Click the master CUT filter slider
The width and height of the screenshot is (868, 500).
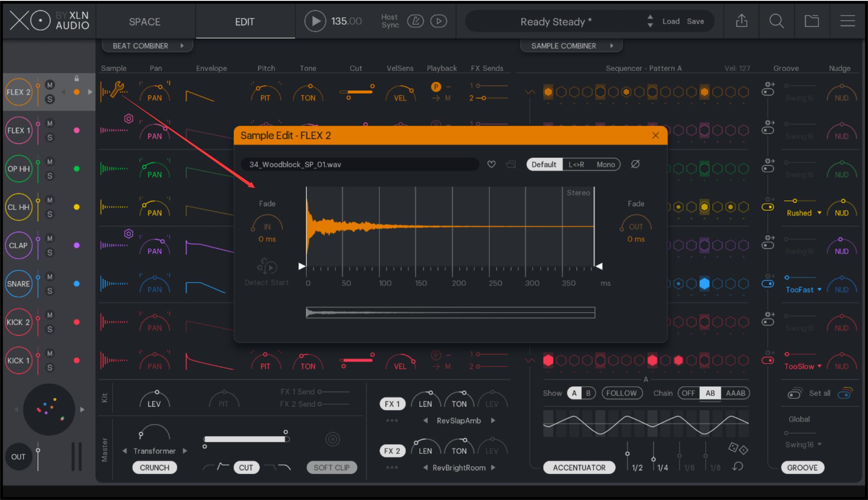pyautogui.click(x=246, y=439)
